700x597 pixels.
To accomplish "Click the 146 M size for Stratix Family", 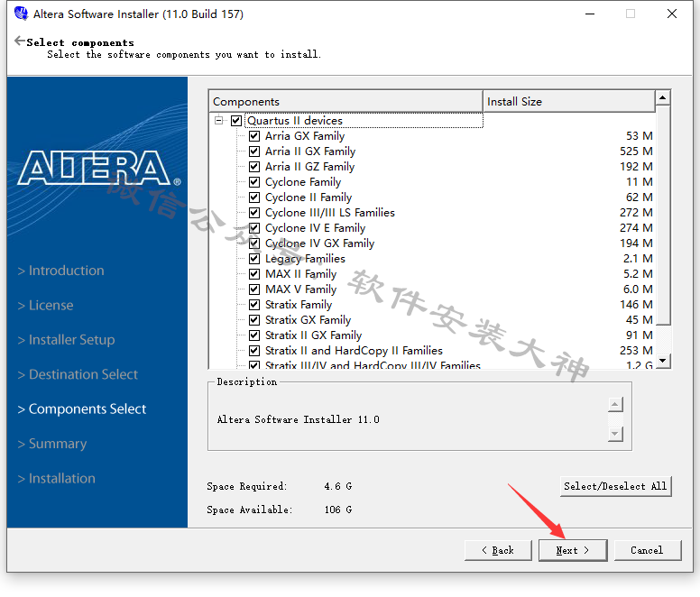I will [636, 304].
